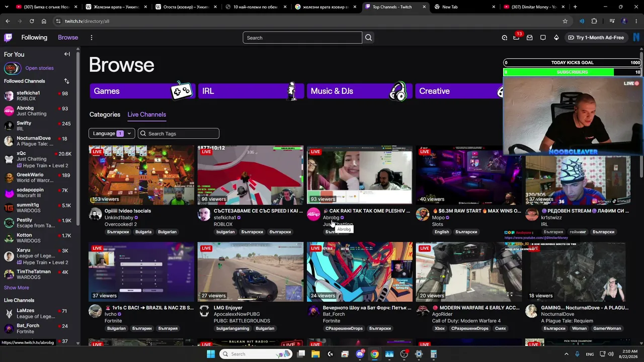Collapse the For You sidebar
This screenshot has width=644, height=362.
point(67,54)
